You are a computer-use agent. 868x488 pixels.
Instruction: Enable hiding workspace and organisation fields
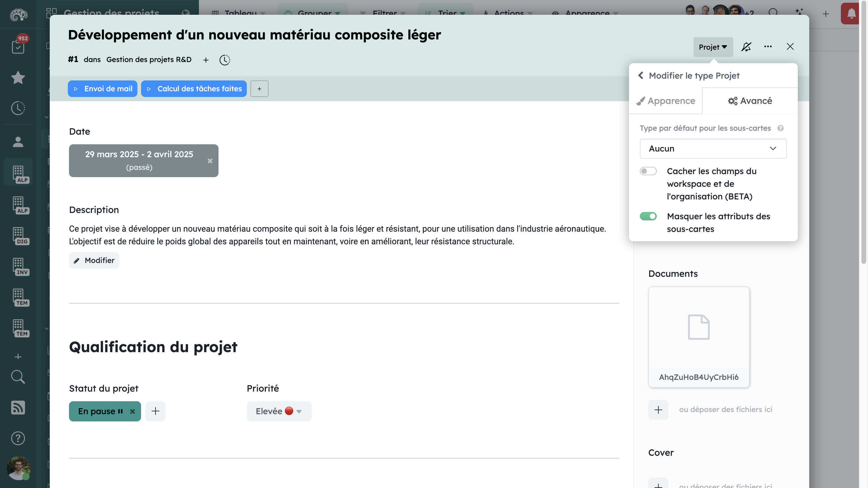point(648,171)
